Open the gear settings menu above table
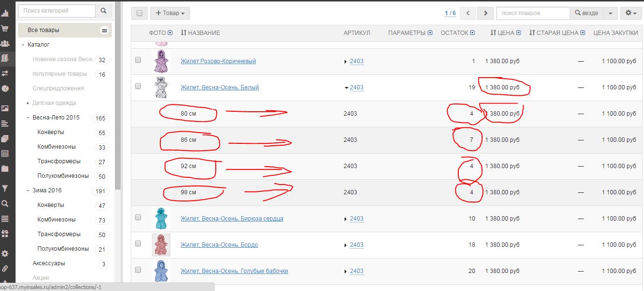Screen dimensions: 644x291 (631, 13)
